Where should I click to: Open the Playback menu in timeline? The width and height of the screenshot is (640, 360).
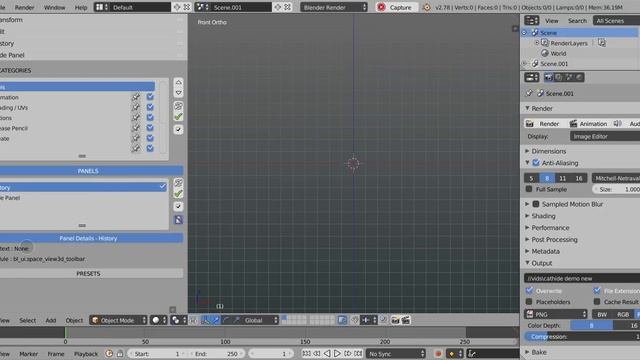(86, 354)
